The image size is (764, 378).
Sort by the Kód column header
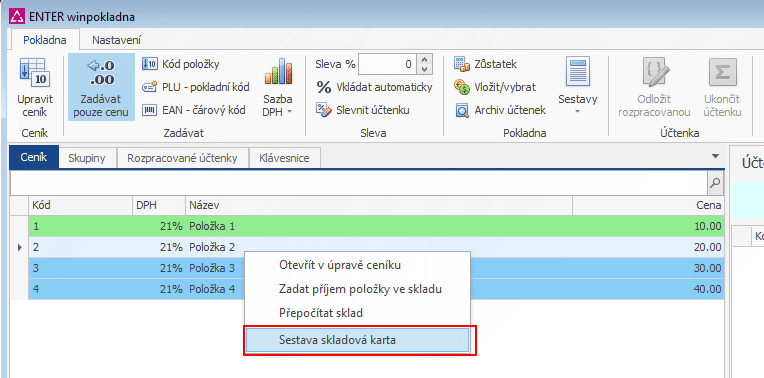(x=80, y=206)
